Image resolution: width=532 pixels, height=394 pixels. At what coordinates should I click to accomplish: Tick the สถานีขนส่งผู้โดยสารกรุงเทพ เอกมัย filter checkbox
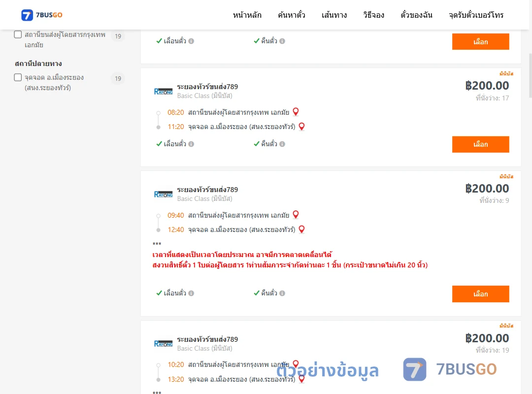(x=18, y=34)
